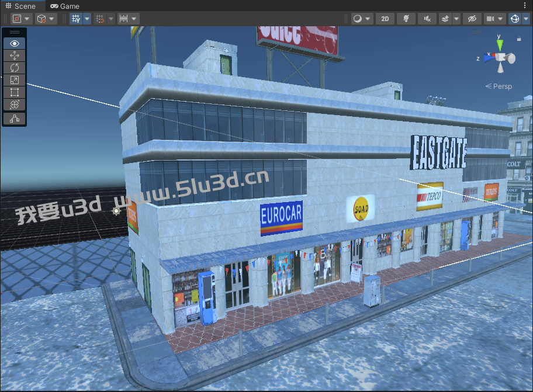
Task: Open the scene effects dropdown arrow
Action: (x=456, y=19)
